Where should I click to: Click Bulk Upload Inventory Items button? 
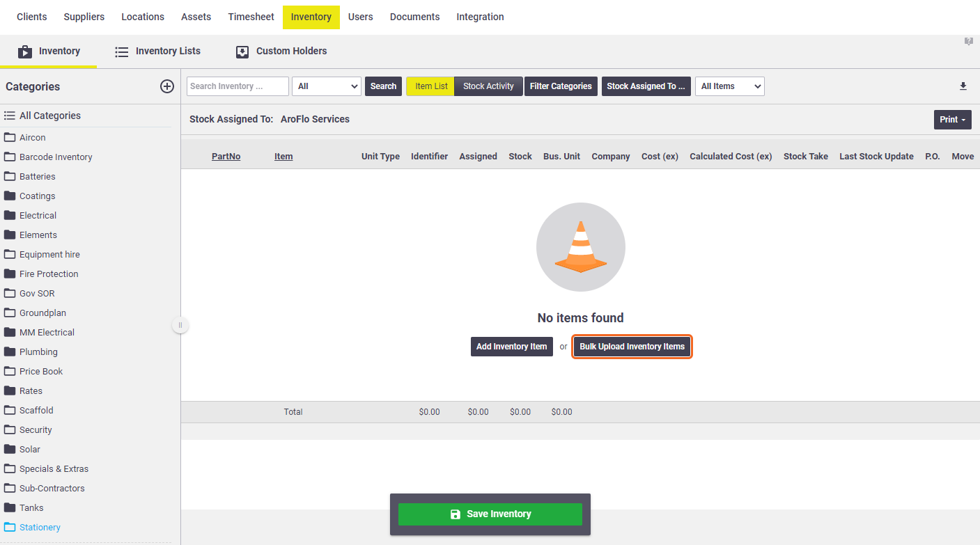pyautogui.click(x=632, y=347)
